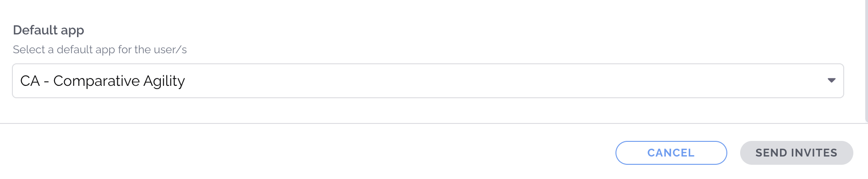
Task: Click the SEND INVITES button
Action: (797, 153)
